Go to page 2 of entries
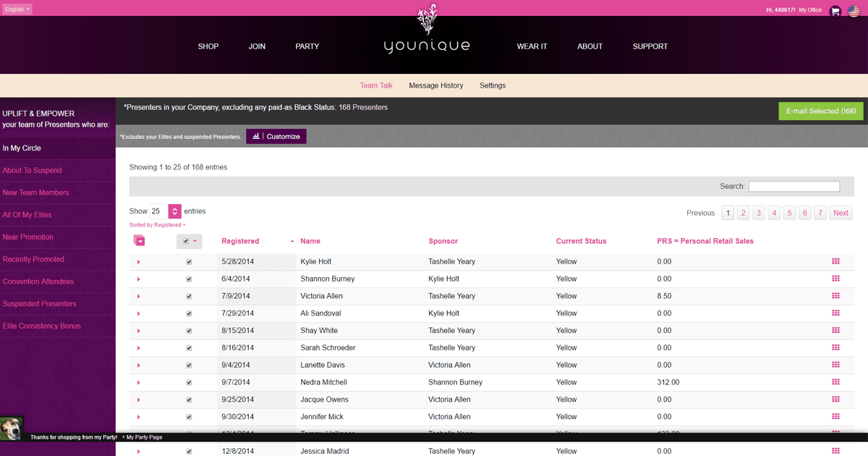Viewport: 868px width, 456px height. click(743, 213)
